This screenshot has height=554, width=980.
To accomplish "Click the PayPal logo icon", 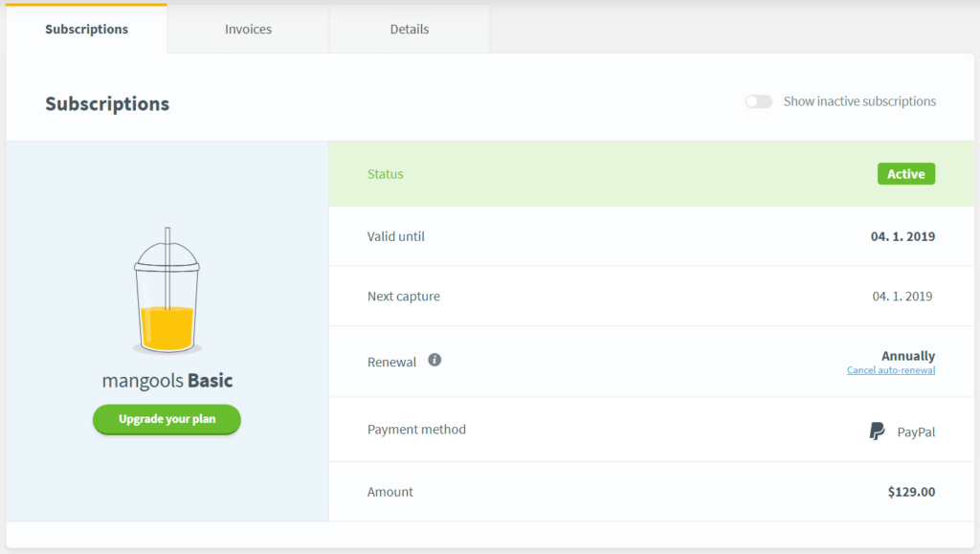I will pos(877,431).
